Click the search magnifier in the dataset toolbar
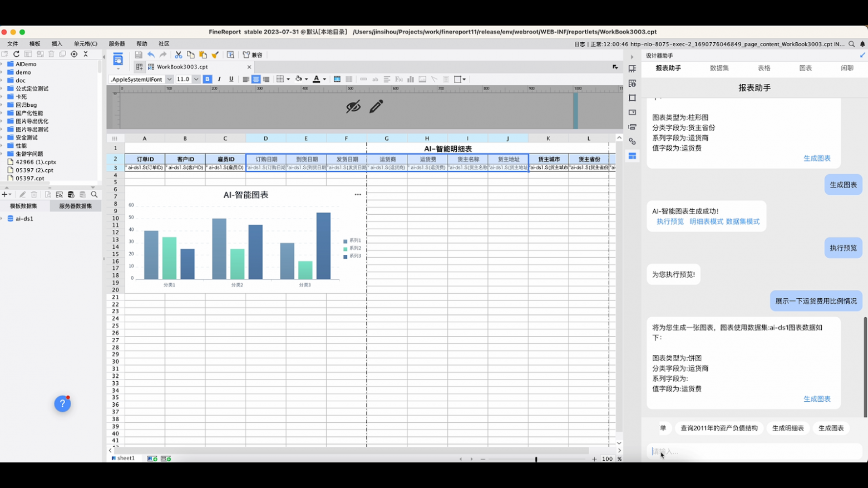 (94, 195)
